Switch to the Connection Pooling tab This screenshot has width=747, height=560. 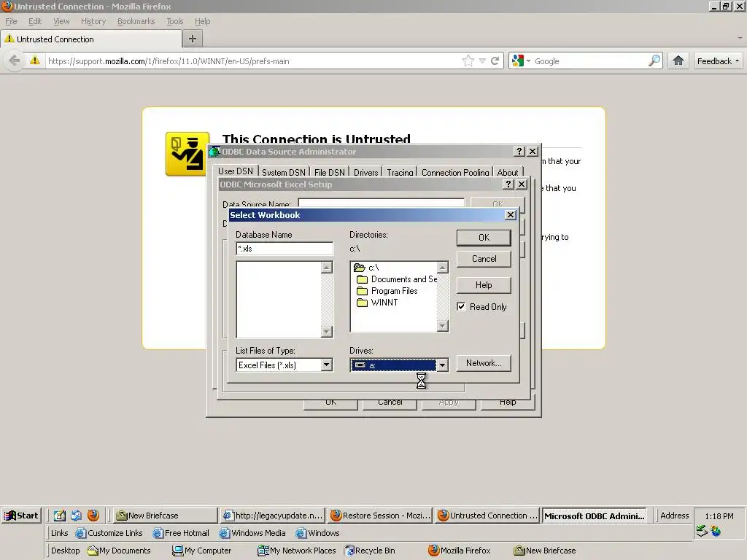tap(455, 172)
